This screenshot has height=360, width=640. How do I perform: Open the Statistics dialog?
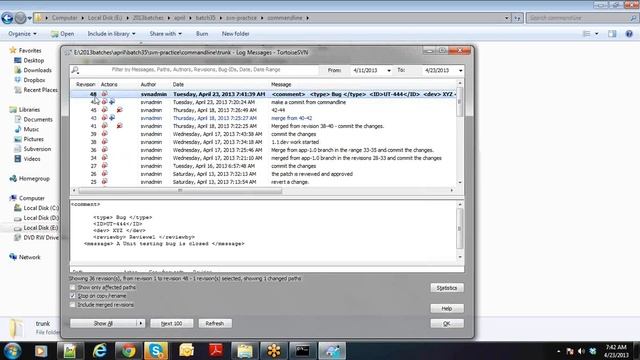(x=447, y=288)
